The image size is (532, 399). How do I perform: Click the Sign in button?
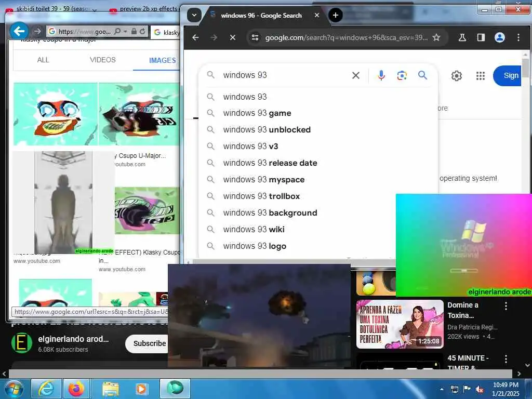coord(507,76)
